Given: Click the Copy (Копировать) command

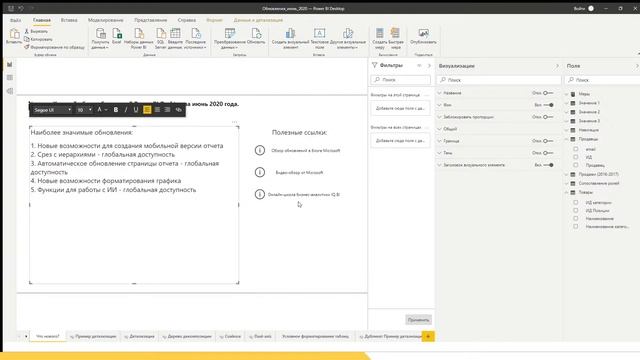Looking at the screenshot, I should [38, 39].
